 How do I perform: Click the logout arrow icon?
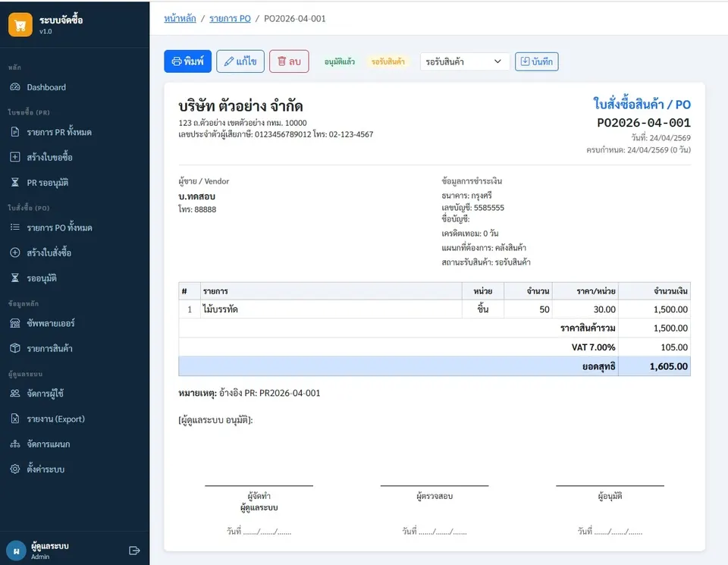coord(134,551)
